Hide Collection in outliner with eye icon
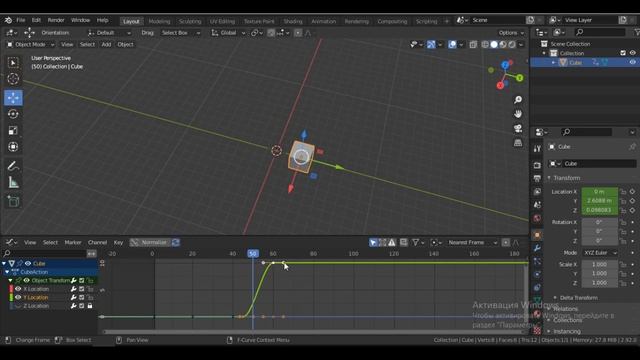 [632, 53]
